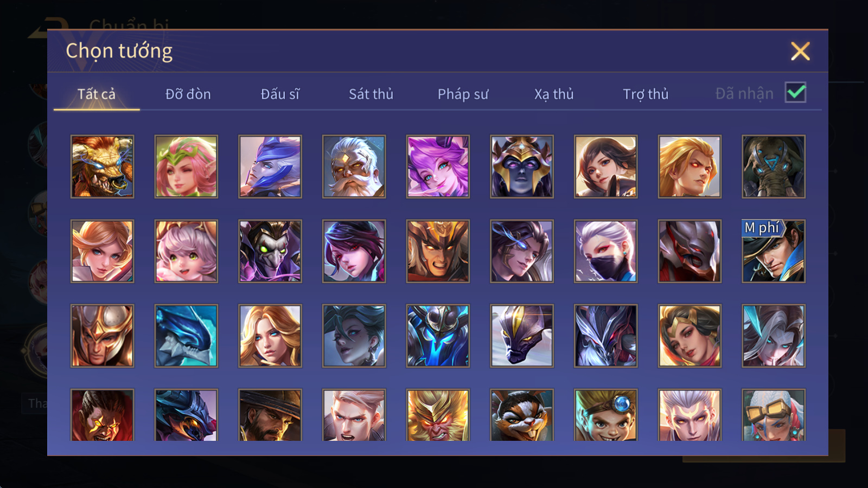Select the golden bull hero portrait
This screenshot has height=488, width=868.
click(102, 166)
